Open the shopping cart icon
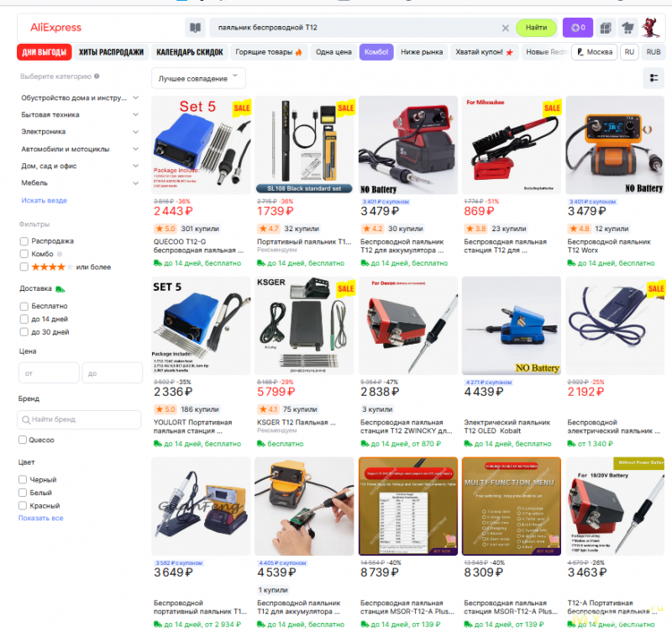The image size is (672, 633). coord(627,28)
